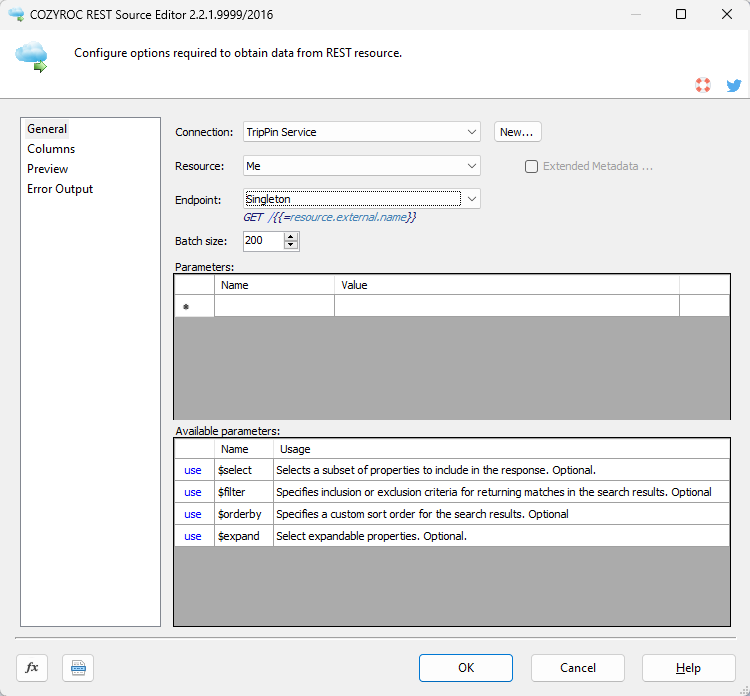The width and height of the screenshot is (750, 696).
Task: Increase Batch size with up arrow
Action: click(x=290, y=237)
